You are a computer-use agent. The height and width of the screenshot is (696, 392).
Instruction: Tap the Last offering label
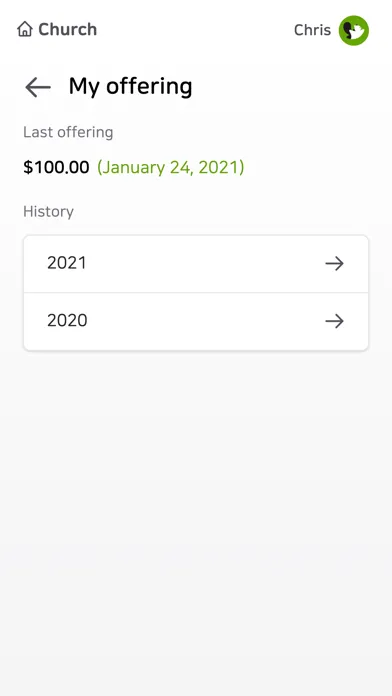[x=68, y=132]
